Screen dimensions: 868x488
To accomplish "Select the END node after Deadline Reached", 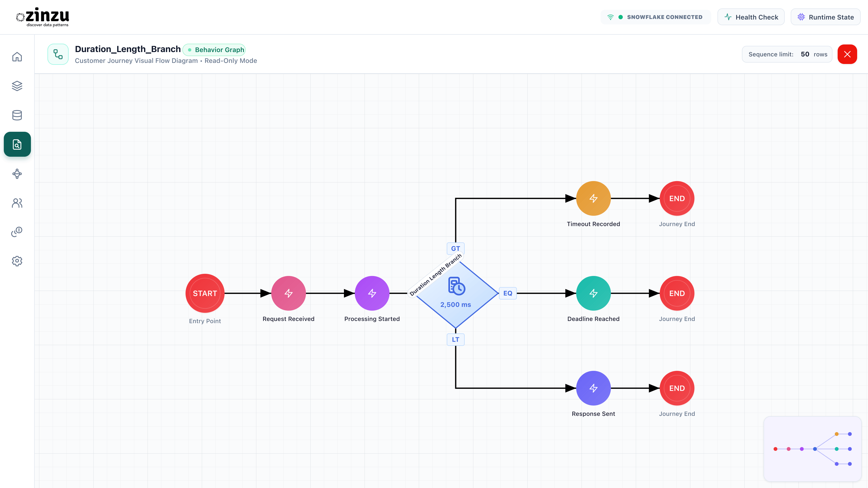I will tap(677, 293).
